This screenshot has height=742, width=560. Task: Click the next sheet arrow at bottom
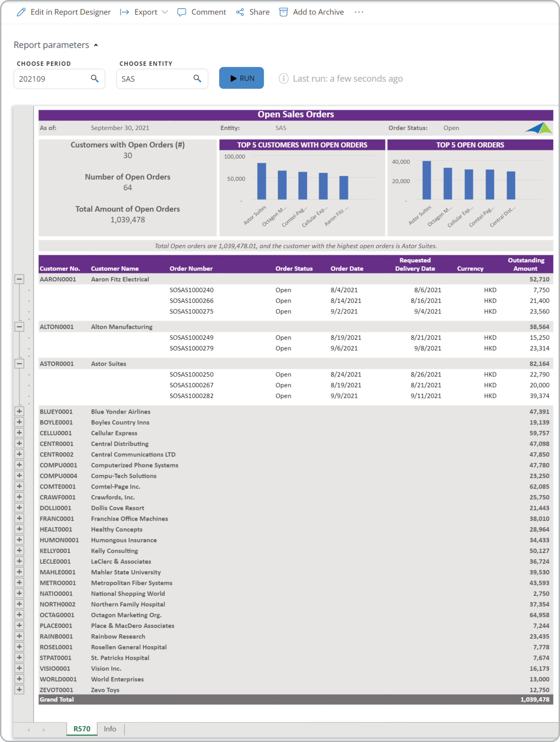click(x=43, y=730)
